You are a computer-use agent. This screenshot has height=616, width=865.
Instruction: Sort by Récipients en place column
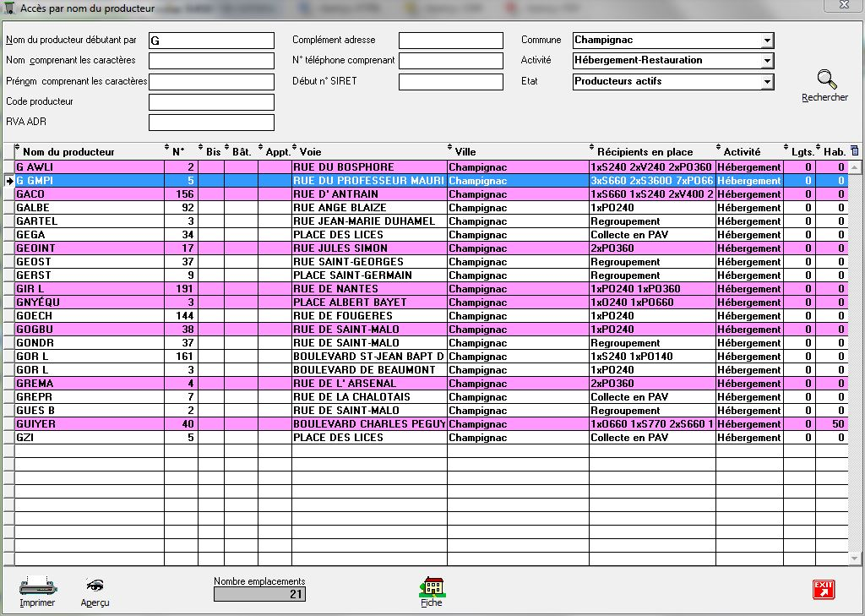(645, 152)
